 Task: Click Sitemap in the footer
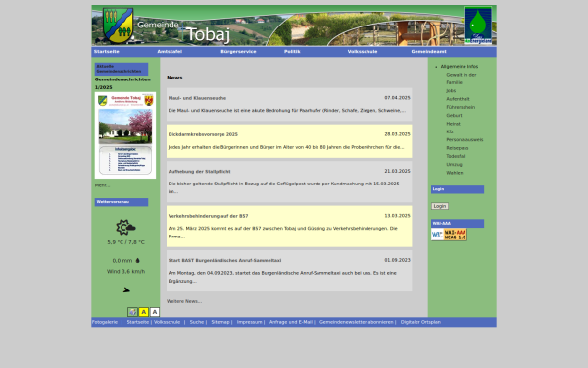click(x=220, y=322)
